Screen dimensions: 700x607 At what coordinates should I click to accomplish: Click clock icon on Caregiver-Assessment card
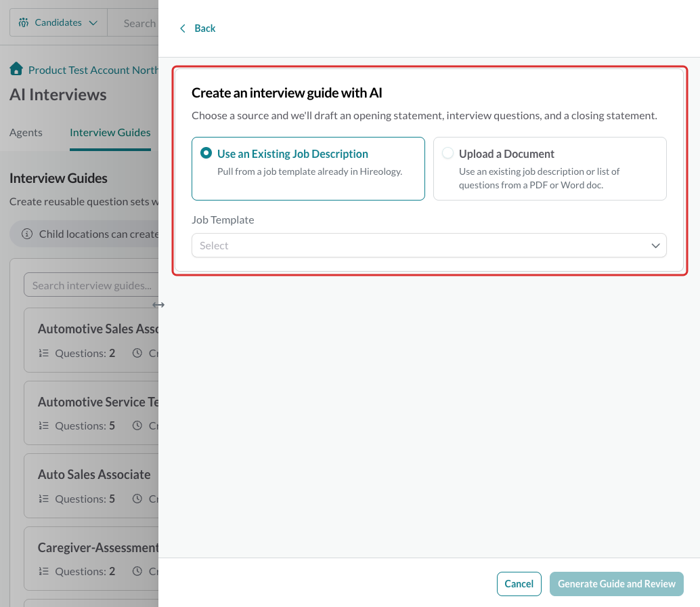[x=137, y=571]
